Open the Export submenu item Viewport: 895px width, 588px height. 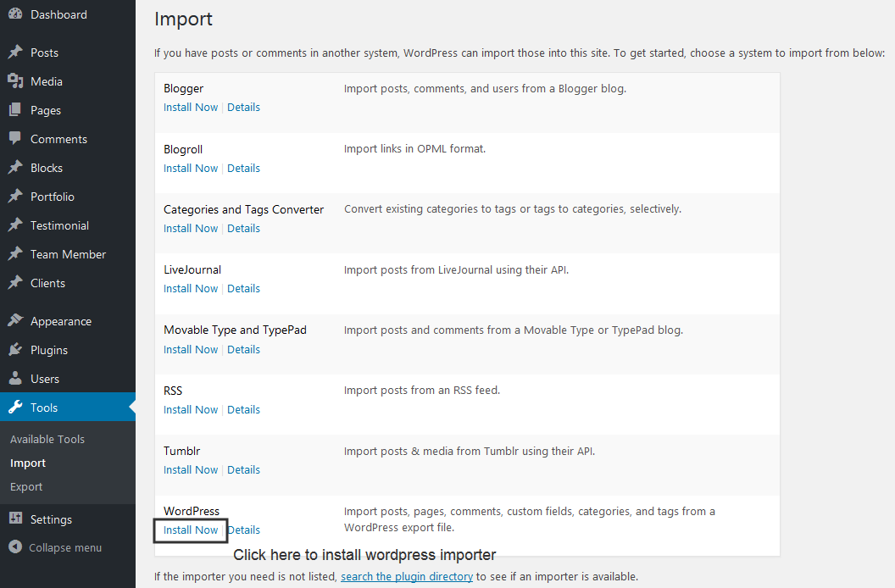tap(26, 486)
